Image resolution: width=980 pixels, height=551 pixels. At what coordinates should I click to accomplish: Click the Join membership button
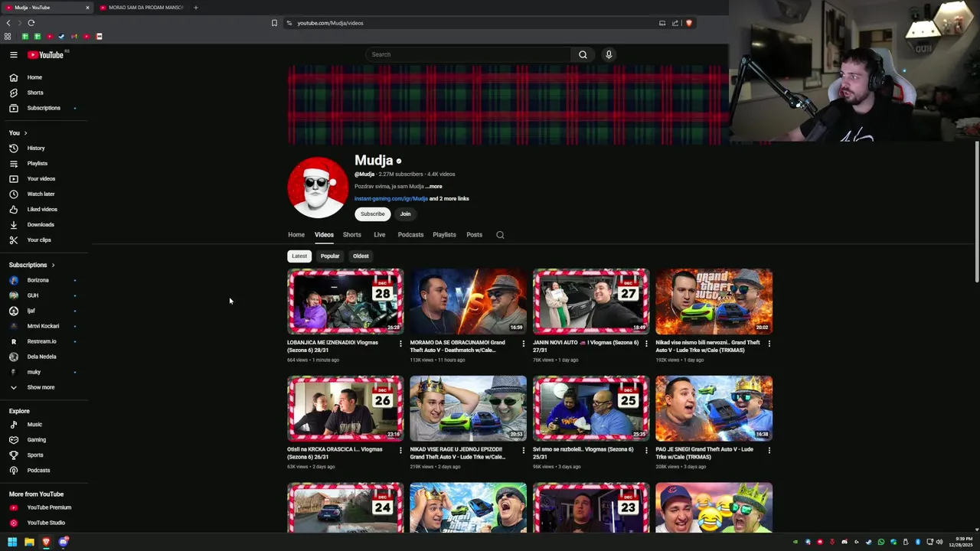405,214
